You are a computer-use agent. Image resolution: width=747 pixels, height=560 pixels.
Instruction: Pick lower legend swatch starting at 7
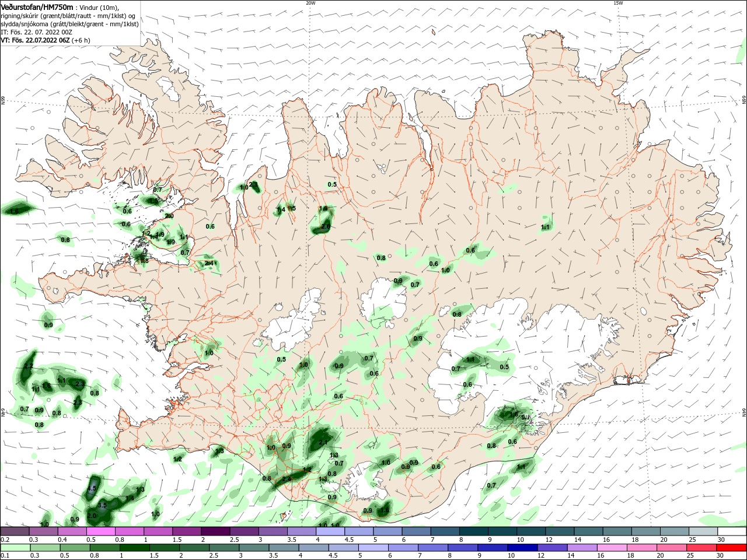click(x=432, y=548)
